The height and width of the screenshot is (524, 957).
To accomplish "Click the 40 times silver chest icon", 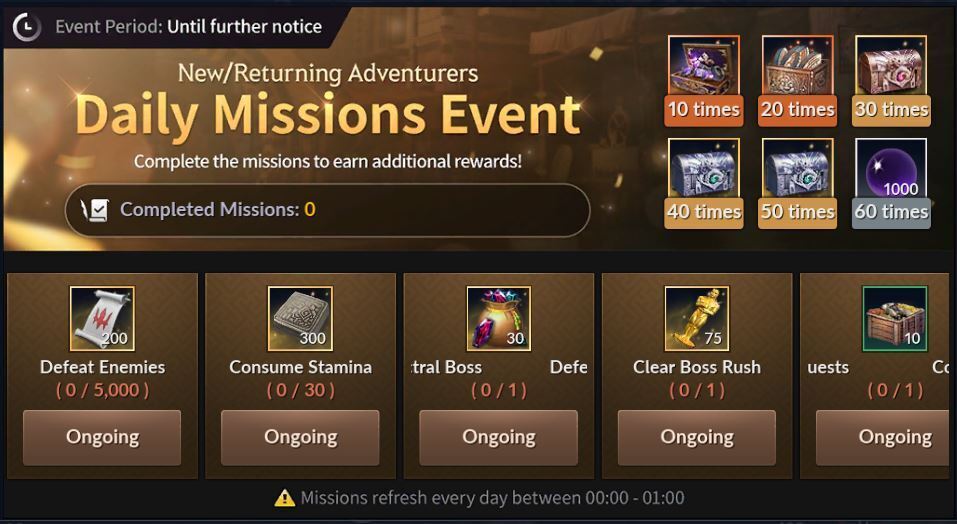I will [703, 168].
